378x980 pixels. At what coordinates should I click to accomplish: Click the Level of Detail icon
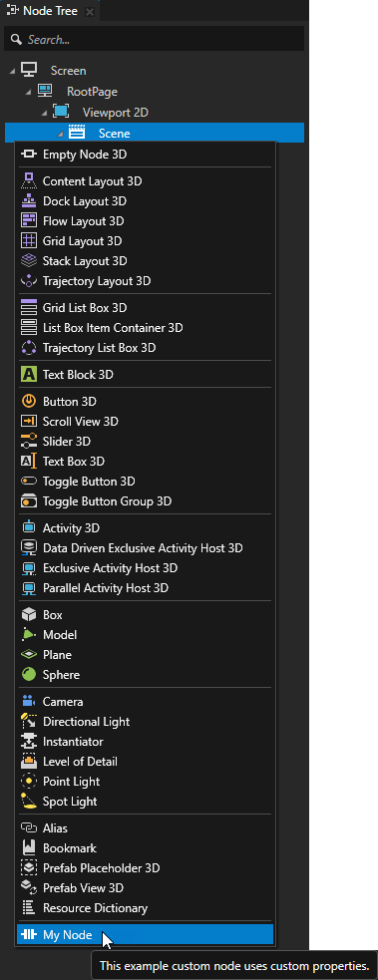29,763
